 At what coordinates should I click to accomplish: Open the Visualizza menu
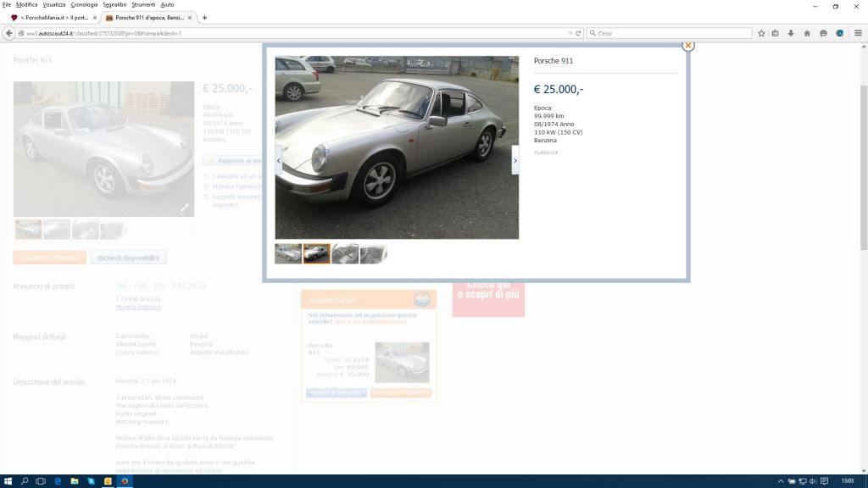(x=53, y=4)
